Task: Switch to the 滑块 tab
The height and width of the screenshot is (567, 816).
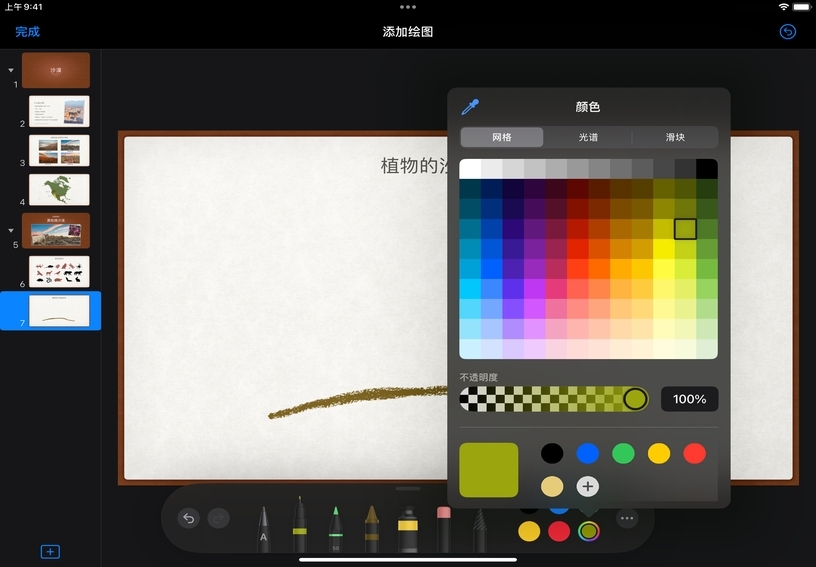Action: [x=675, y=137]
